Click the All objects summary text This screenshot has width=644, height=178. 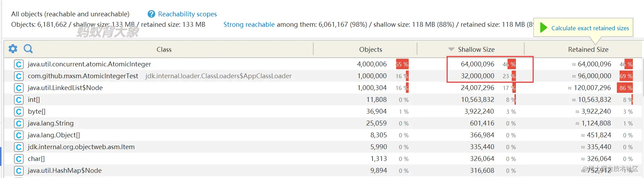(x=70, y=14)
